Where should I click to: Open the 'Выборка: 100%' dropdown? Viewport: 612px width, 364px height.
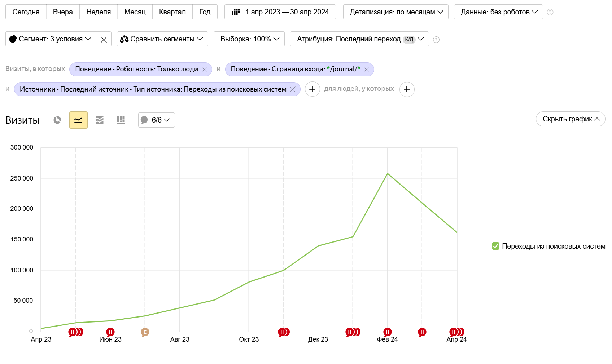click(x=249, y=39)
